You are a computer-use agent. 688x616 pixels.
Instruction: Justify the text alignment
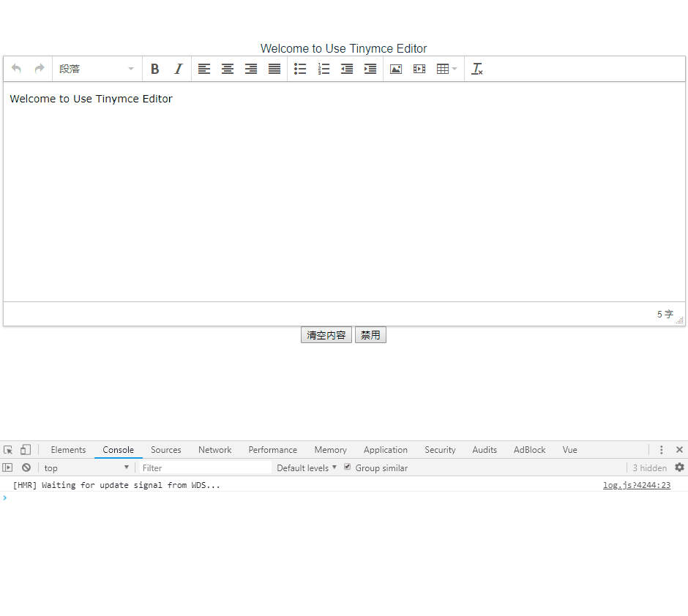[x=274, y=69]
